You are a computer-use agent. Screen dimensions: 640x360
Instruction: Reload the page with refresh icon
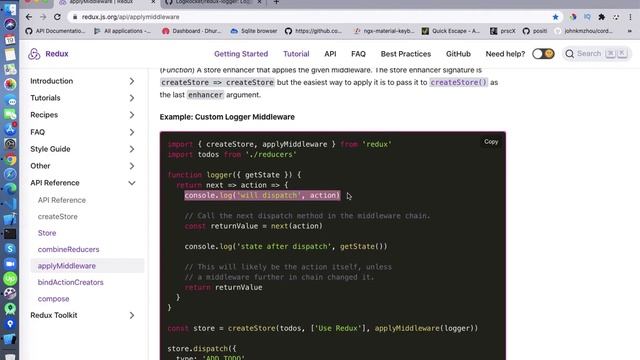(57, 17)
